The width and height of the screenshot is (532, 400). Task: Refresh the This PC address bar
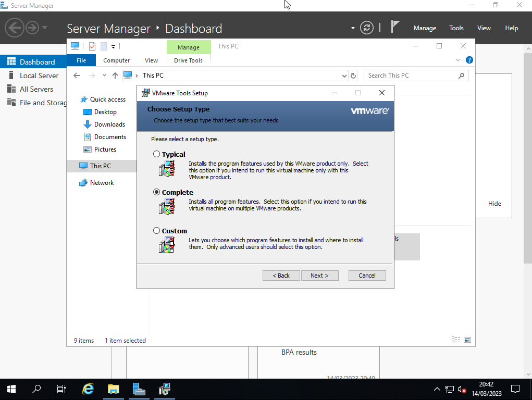pos(353,76)
